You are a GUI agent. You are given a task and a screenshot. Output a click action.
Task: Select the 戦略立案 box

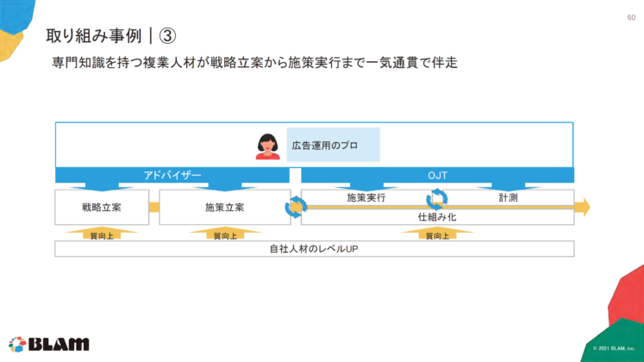pos(102,207)
